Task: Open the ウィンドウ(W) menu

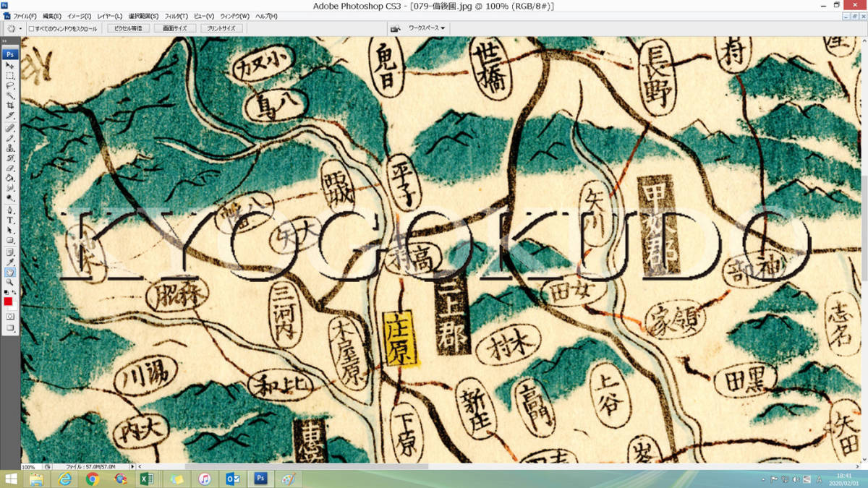Action: (234, 16)
